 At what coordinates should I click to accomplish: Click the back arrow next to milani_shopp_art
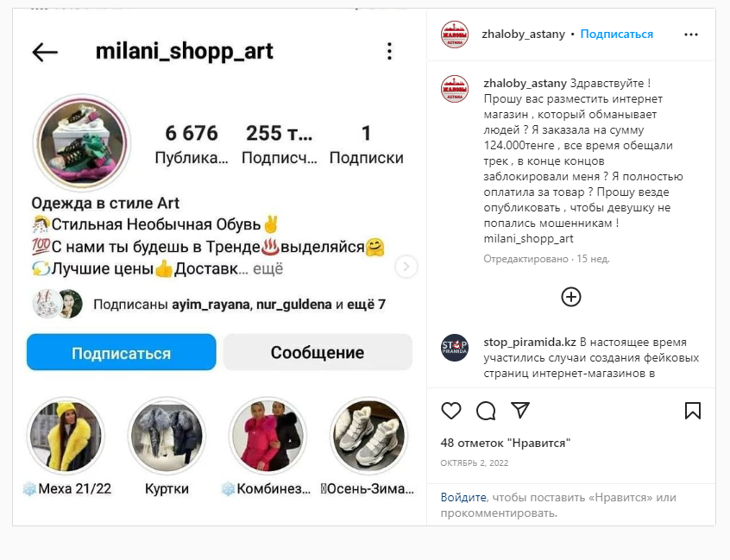coord(45,52)
